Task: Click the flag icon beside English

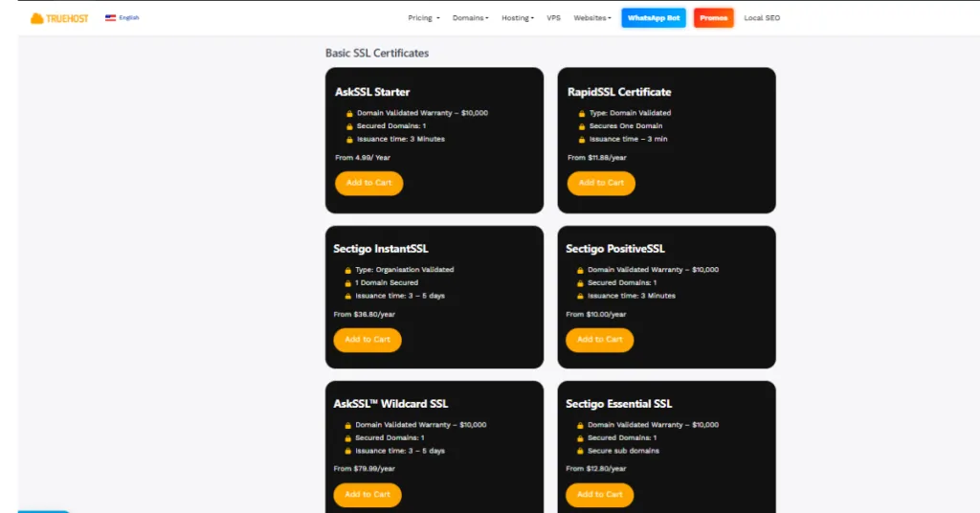Action: click(x=111, y=18)
